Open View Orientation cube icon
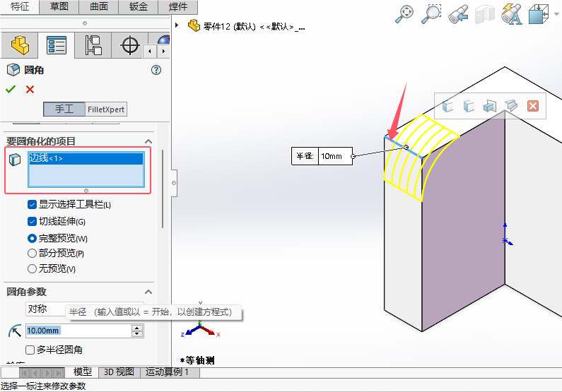Viewport: 562px width, 392px height. pos(539,13)
